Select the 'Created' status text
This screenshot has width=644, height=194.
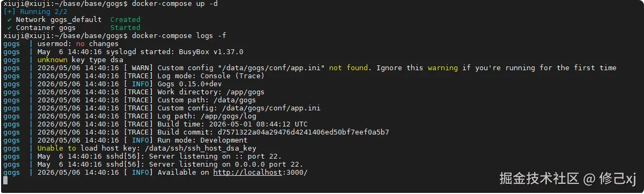coord(125,20)
